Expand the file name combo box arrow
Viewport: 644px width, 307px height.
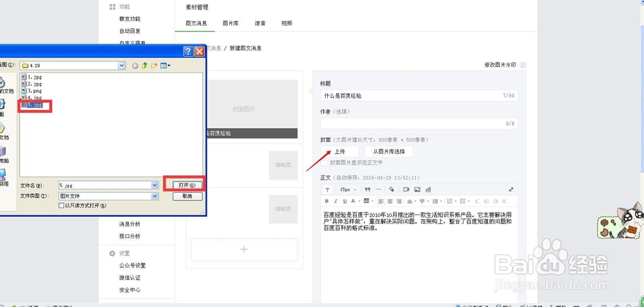pyautogui.click(x=155, y=185)
